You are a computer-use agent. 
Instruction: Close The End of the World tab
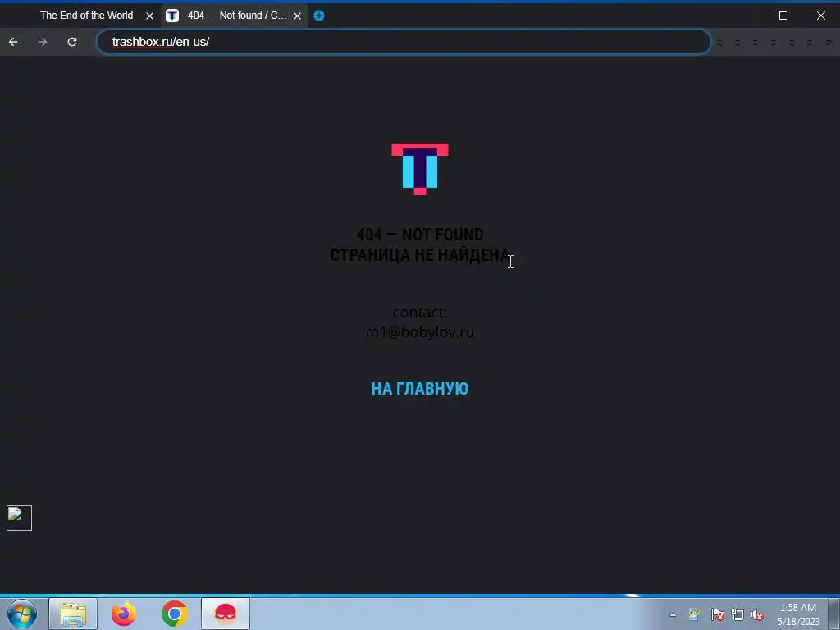[149, 16]
